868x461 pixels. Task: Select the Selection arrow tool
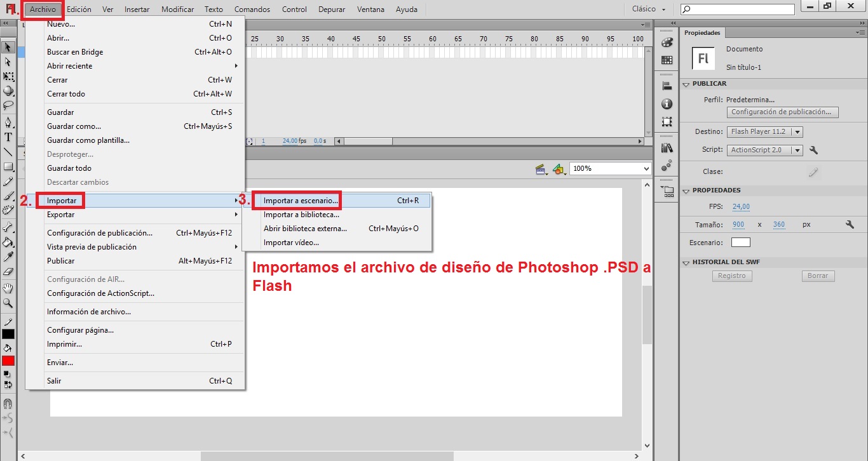tap(8, 47)
